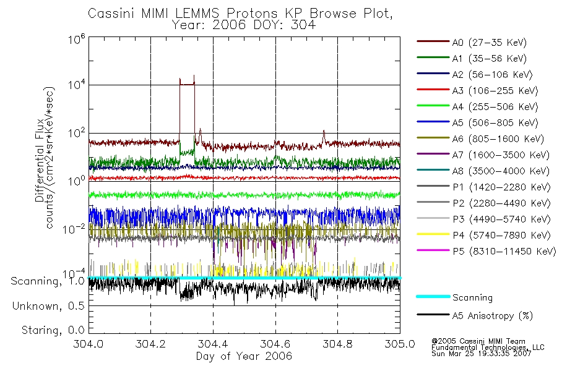Click the 10^2 y-axis tick label

77,133
